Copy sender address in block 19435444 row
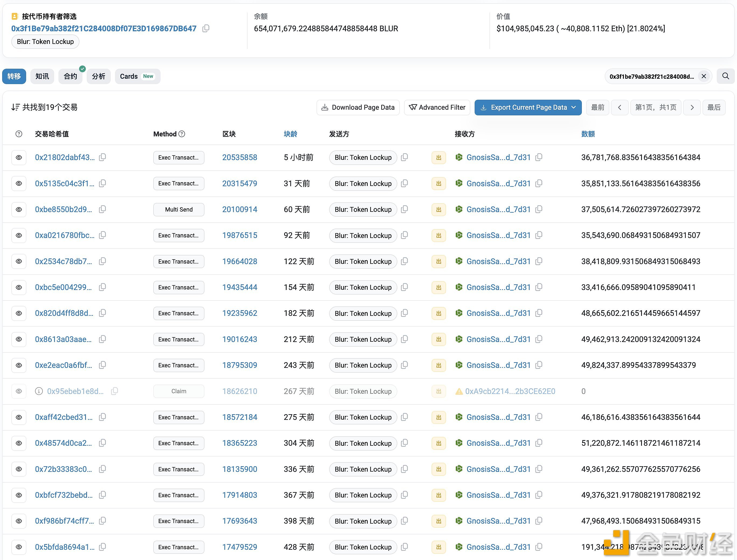737x560 pixels. [x=405, y=287]
